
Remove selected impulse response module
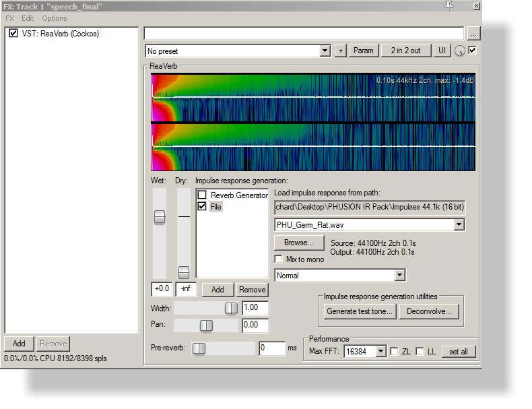pyautogui.click(x=252, y=290)
